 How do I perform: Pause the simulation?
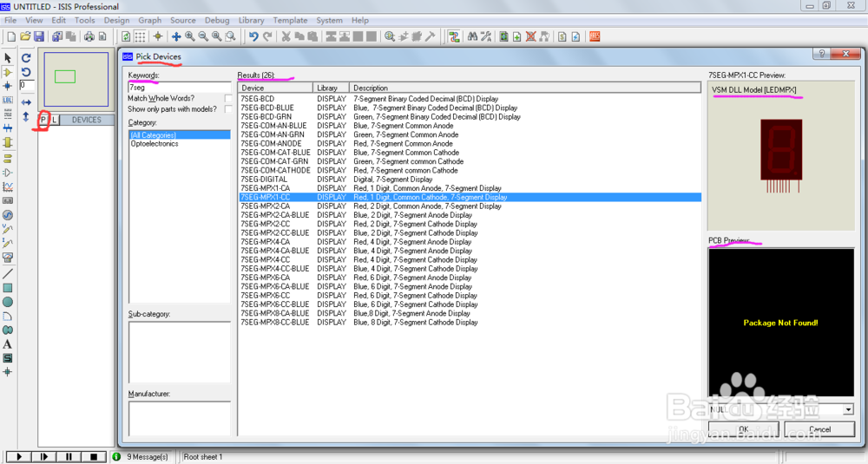click(x=69, y=457)
